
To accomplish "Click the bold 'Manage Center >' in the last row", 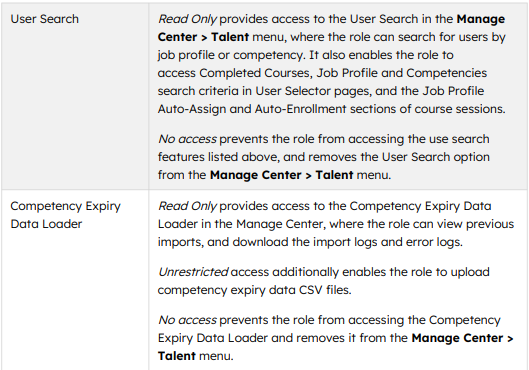I will [462, 338].
